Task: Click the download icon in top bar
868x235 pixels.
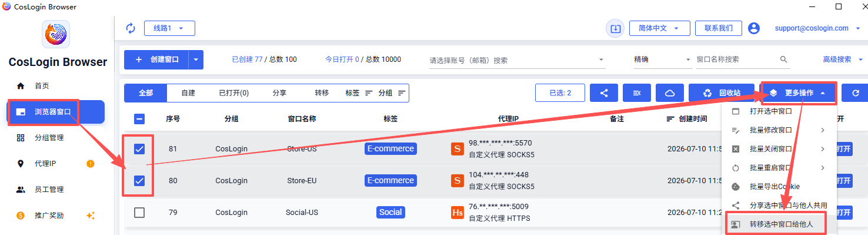Action: (x=615, y=28)
